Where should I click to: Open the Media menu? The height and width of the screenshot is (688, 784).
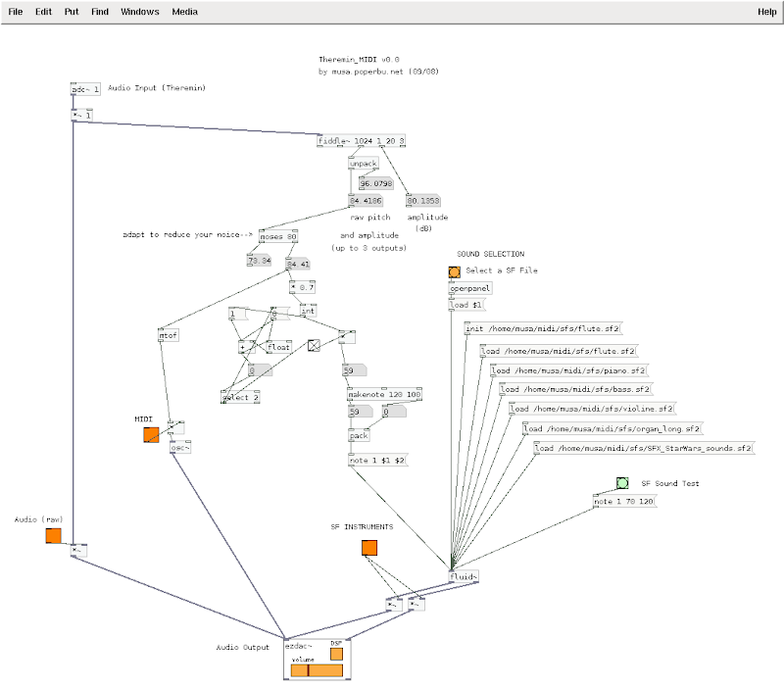[184, 12]
